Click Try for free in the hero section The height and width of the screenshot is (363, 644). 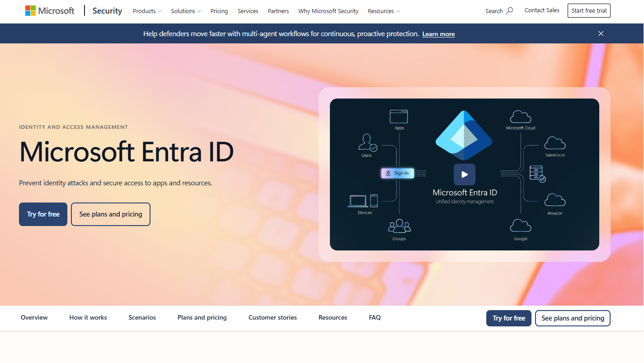tap(43, 214)
